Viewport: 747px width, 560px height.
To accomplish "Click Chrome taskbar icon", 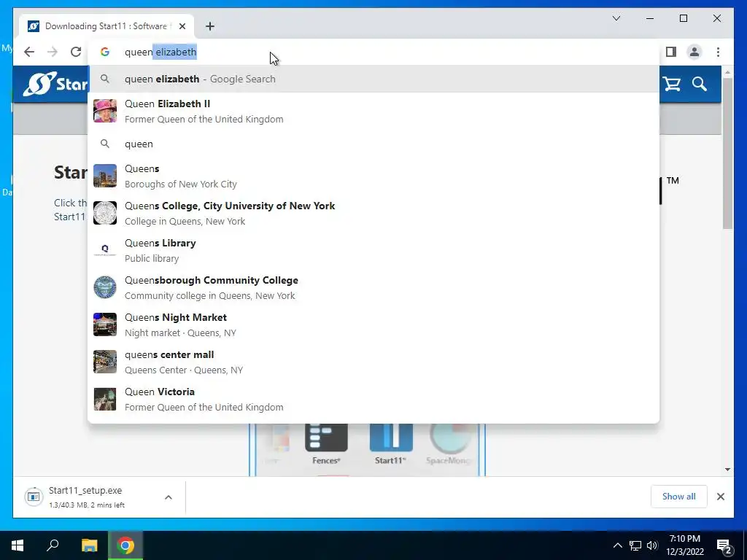I will pos(125,545).
